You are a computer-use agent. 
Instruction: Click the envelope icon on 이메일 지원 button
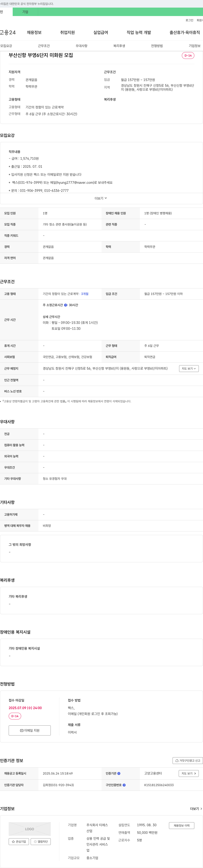[22, 730]
